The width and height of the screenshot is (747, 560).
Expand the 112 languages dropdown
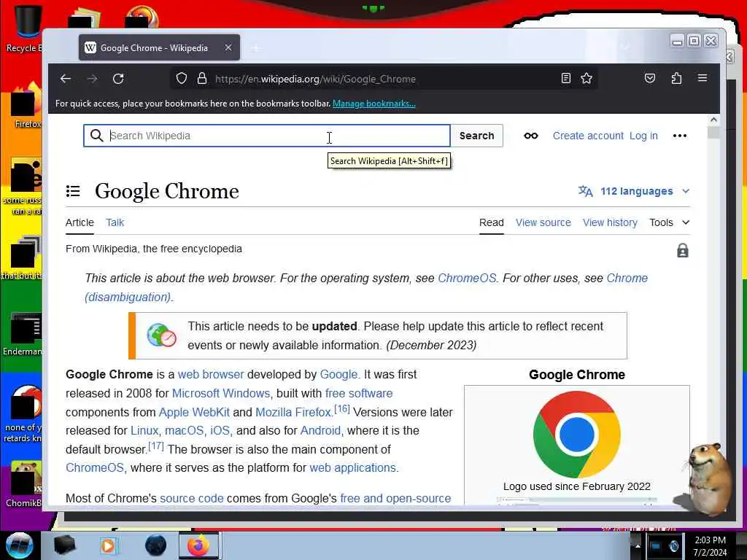coord(634,191)
